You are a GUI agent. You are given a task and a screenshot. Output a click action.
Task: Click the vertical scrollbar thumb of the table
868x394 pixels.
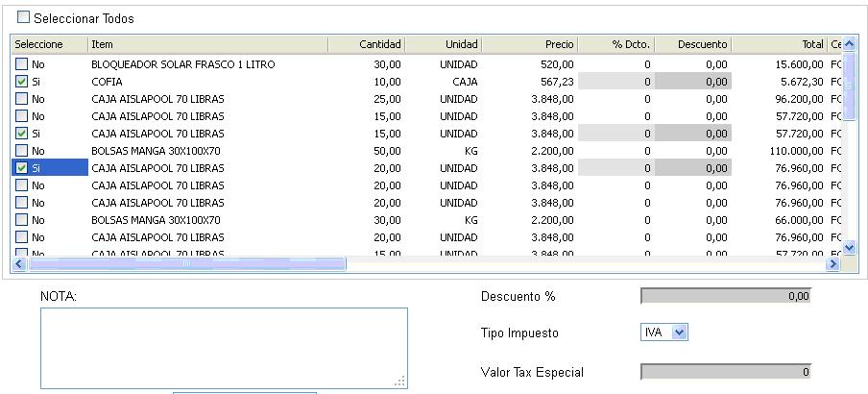click(849, 86)
